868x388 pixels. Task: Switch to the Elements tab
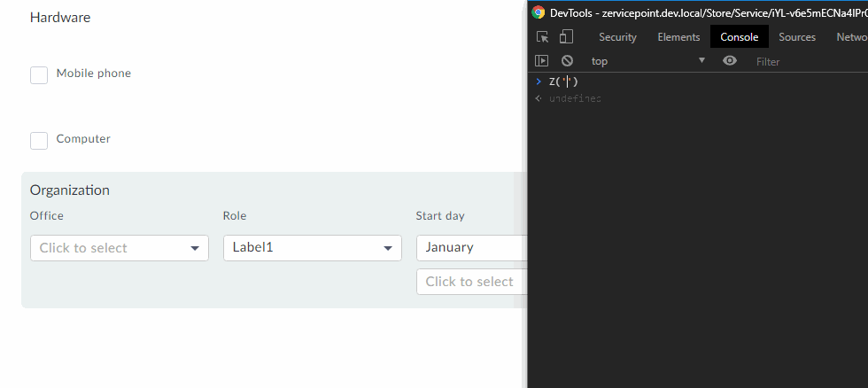click(x=678, y=37)
